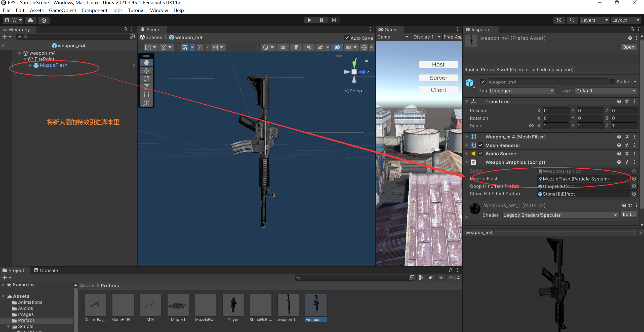Open the account dropdown
The height and width of the screenshot is (332, 644).
point(13,20)
